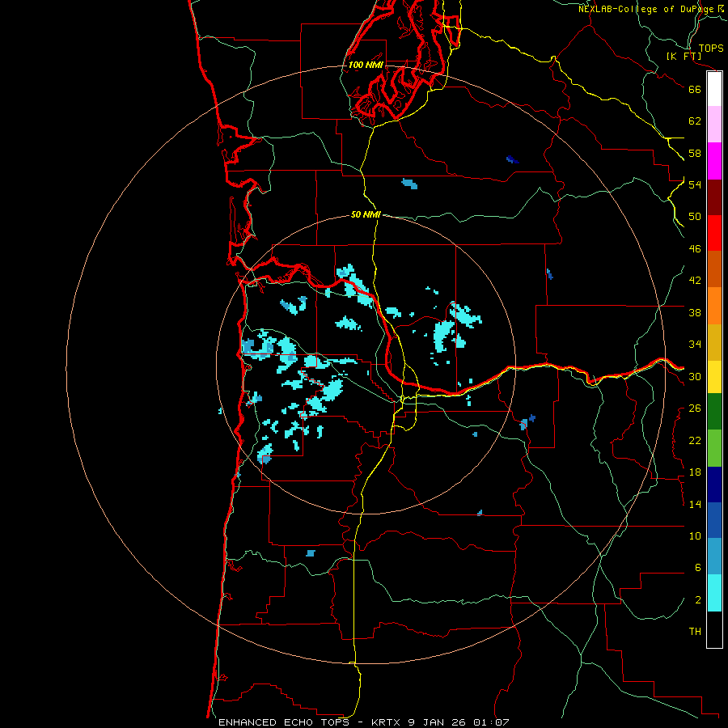Click the legend value '42'
728x728 pixels.
(695, 281)
